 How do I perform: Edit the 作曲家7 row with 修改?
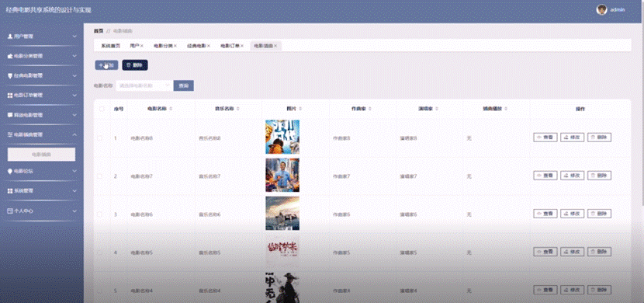572,176
